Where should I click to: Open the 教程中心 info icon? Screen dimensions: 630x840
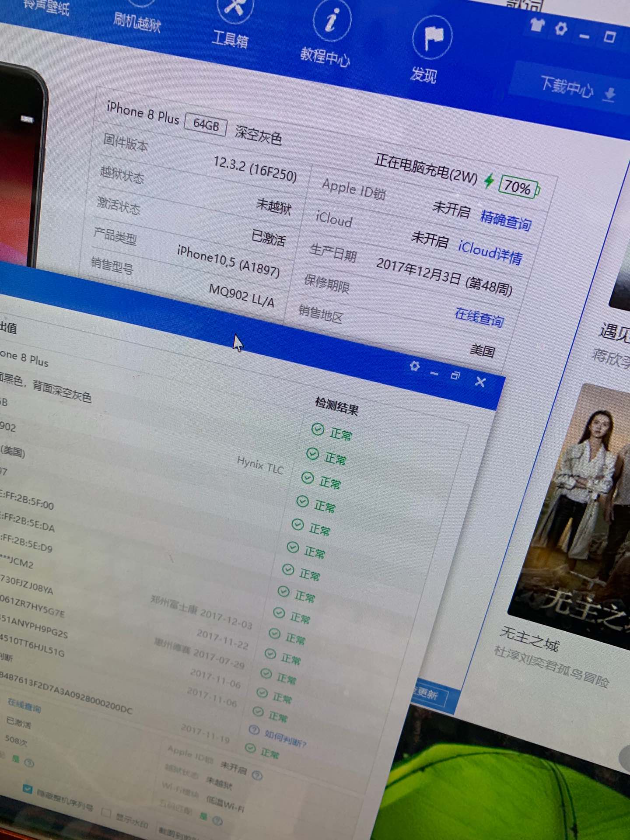coord(332,20)
